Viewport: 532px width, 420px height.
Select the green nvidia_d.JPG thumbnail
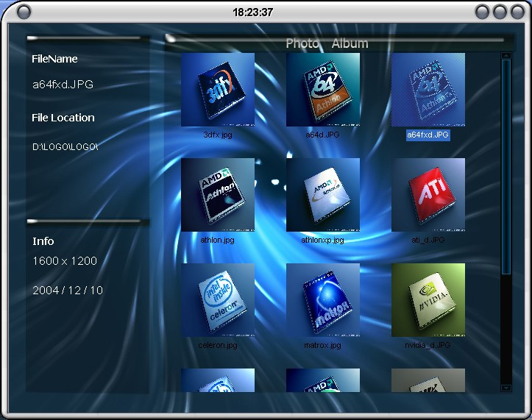tap(428, 300)
